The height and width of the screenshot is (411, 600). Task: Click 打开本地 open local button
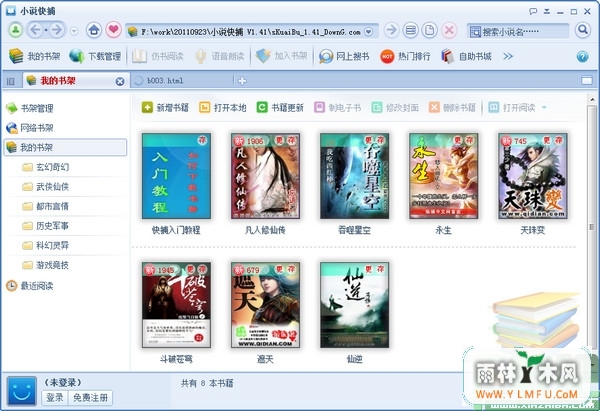coord(222,108)
